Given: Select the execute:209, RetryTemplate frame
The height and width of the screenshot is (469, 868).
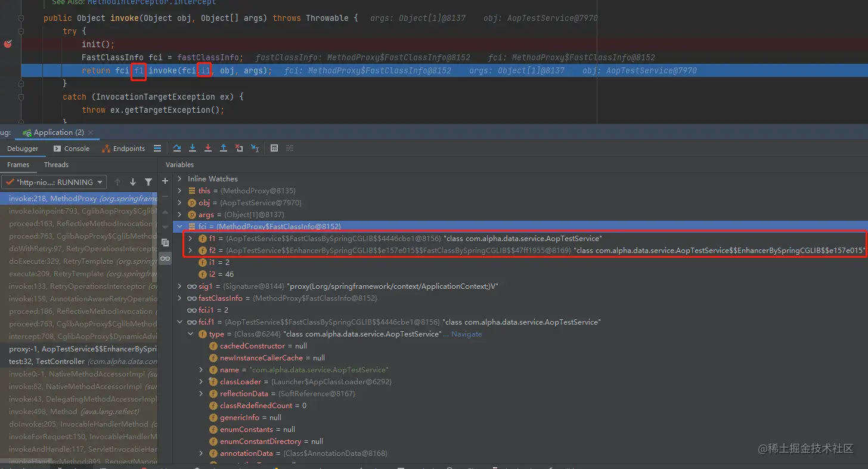Looking at the screenshot, I should (79, 274).
